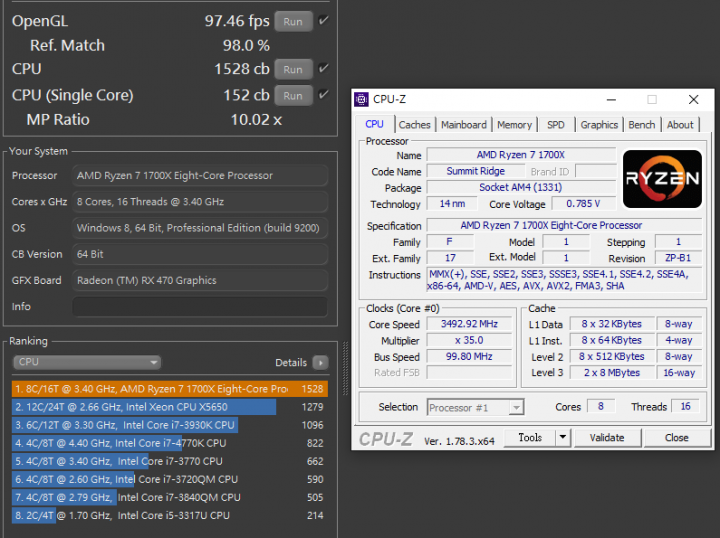This screenshot has height=538, width=720.
Task: Run the OpenGL benchmark
Action: click(x=293, y=22)
